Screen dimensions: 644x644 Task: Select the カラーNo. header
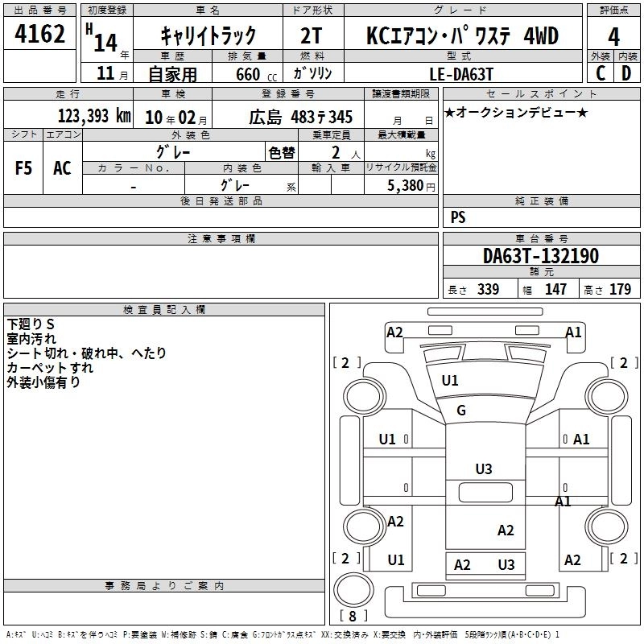(134, 167)
